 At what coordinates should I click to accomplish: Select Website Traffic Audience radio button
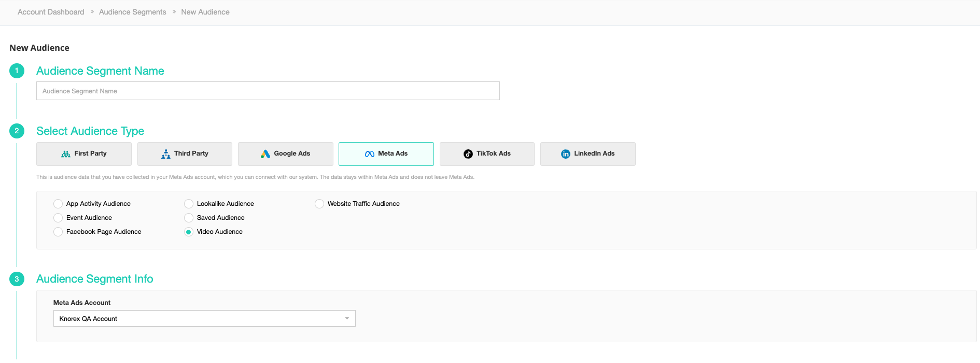(319, 204)
